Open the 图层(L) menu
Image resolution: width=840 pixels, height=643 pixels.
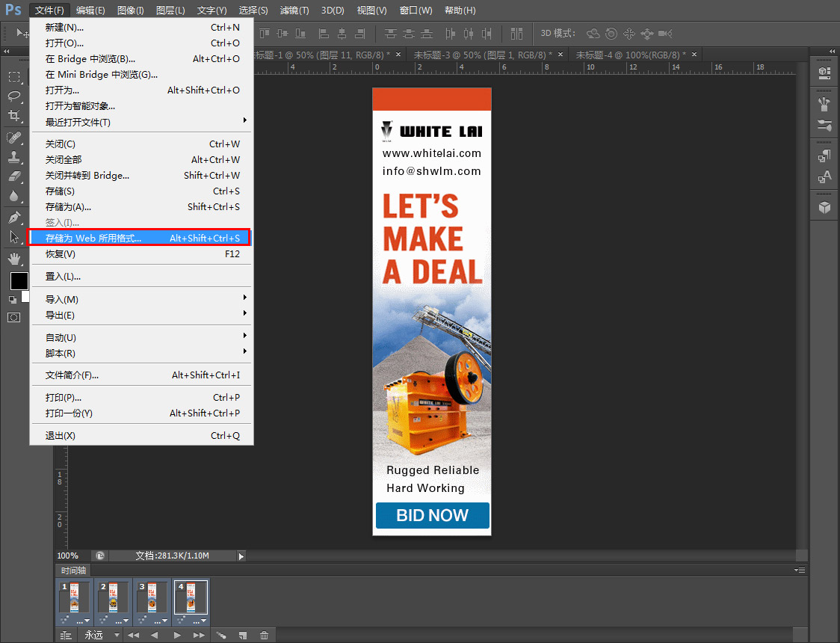pyautogui.click(x=170, y=10)
